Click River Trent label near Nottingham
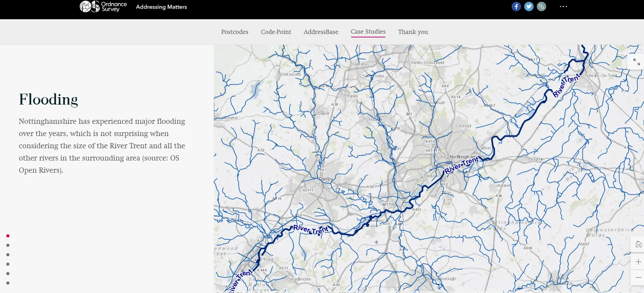This screenshot has width=644, height=293. tap(461, 165)
